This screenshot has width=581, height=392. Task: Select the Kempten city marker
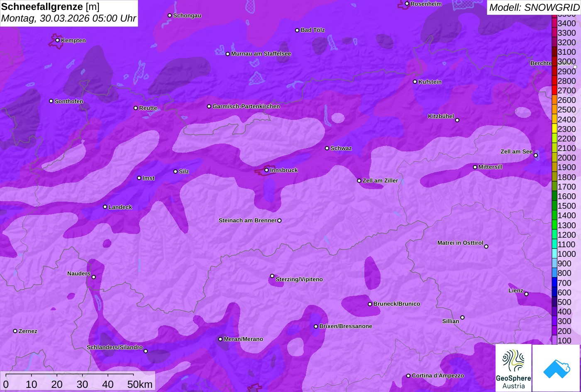57,40
